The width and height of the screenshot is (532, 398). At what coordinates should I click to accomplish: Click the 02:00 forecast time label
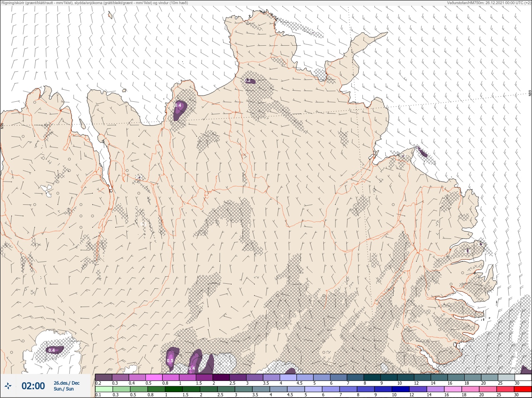[x=33, y=386]
